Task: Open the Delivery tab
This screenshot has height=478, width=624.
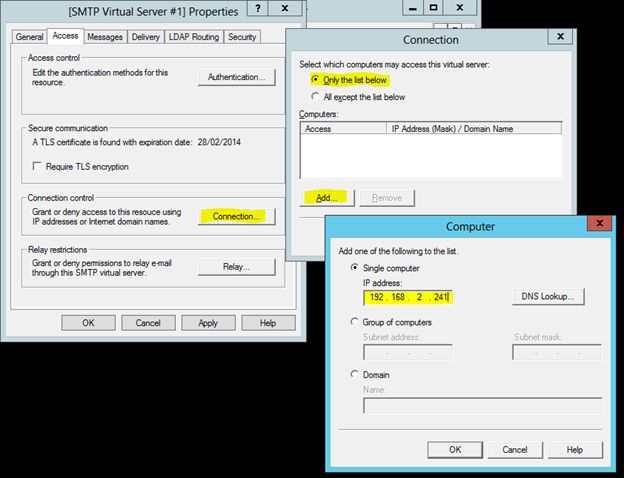Action: pyautogui.click(x=146, y=37)
